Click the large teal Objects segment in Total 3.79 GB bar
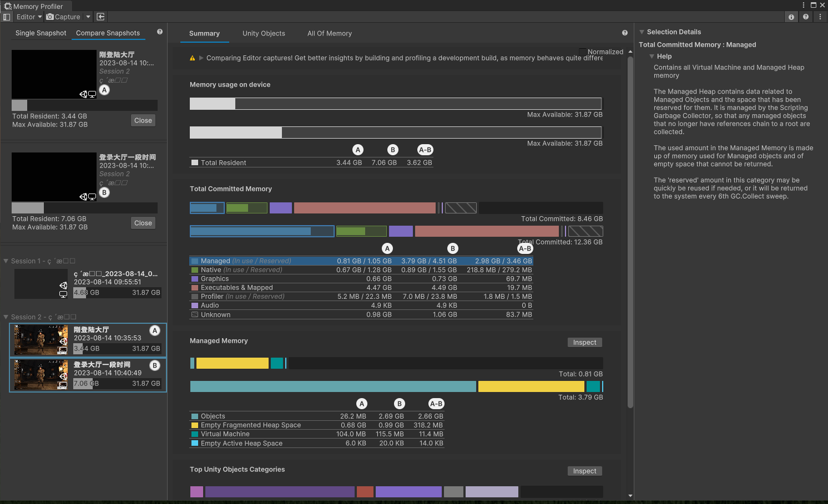Screen dimensions: 828x504 pos(333,386)
